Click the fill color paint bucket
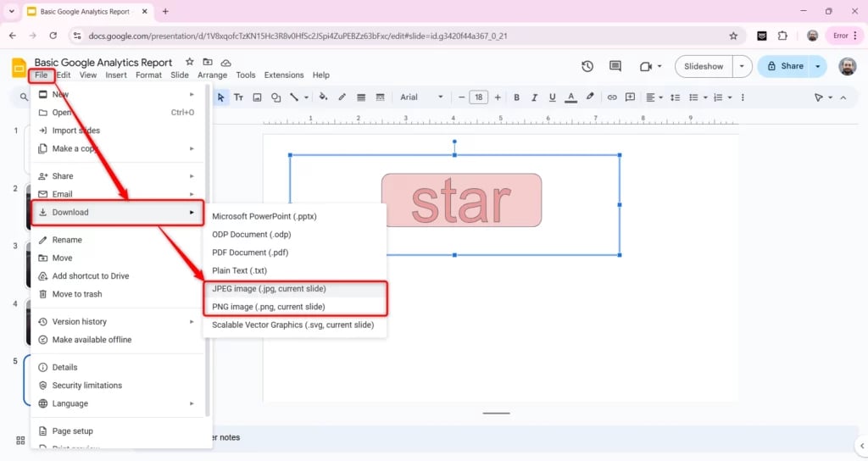The height and width of the screenshot is (461, 868). click(325, 97)
